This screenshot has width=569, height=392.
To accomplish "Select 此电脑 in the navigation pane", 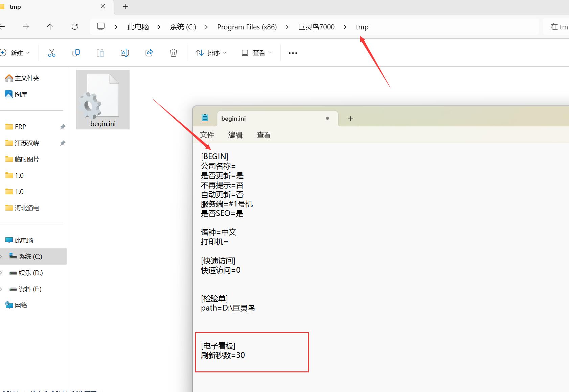I will [24, 240].
